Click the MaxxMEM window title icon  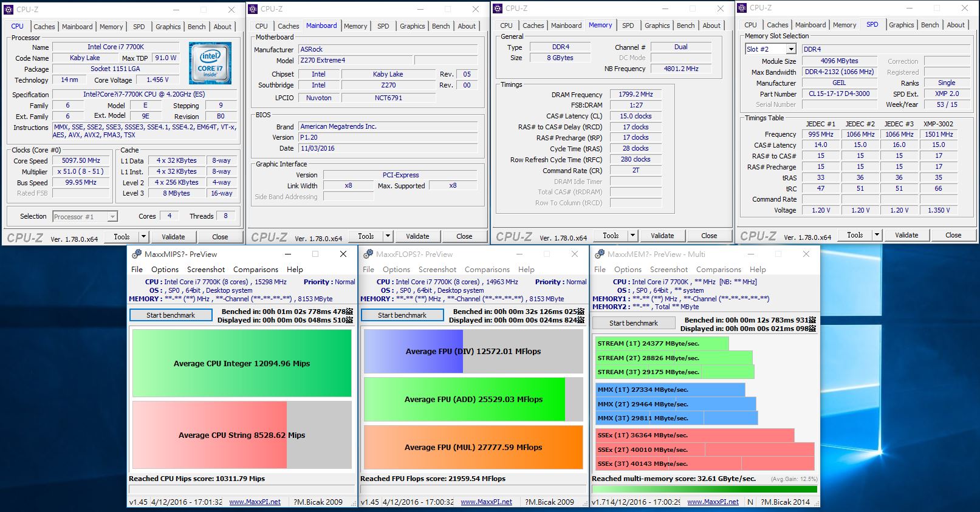click(600, 254)
